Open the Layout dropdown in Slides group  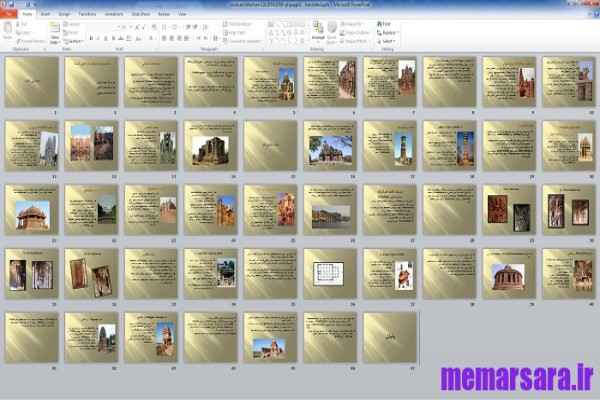tap(74, 22)
